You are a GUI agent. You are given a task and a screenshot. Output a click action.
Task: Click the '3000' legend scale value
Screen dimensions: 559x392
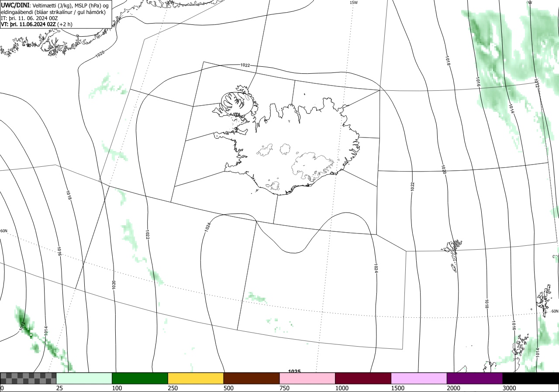510,388
